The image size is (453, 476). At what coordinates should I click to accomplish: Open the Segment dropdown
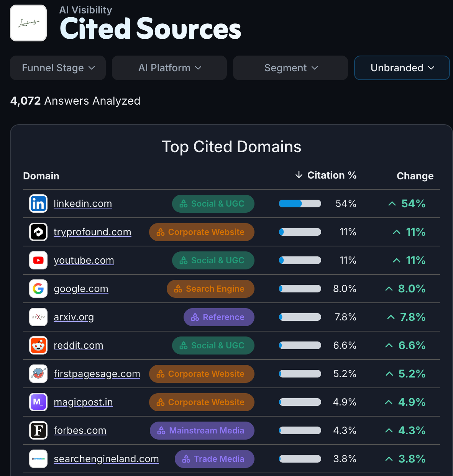(291, 68)
